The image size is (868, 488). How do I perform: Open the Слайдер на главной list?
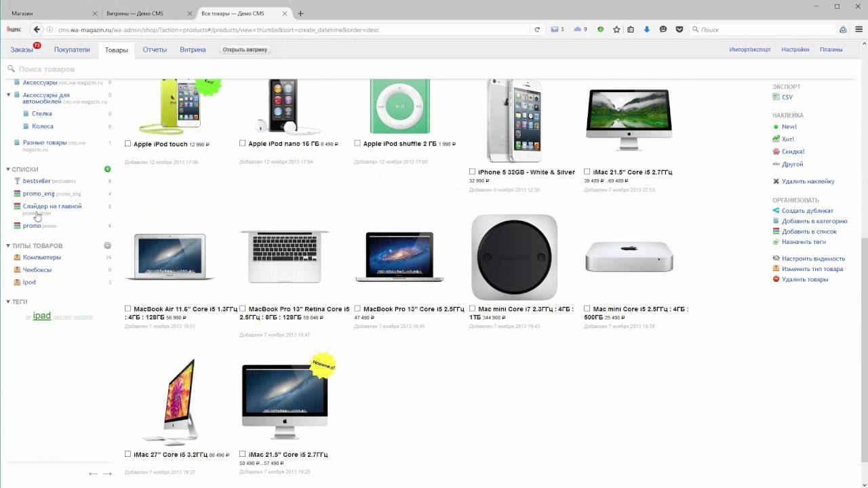pyautogui.click(x=52, y=206)
